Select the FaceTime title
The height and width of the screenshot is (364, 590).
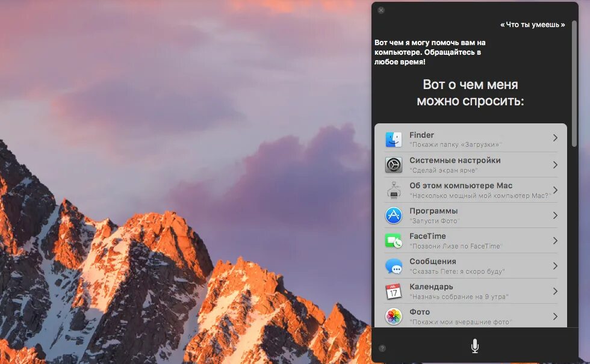point(427,236)
